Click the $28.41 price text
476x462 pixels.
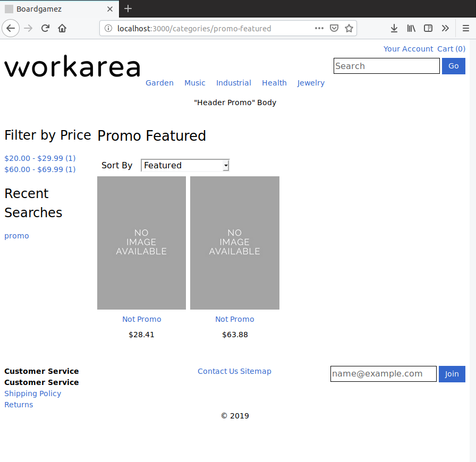pos(141,335)
